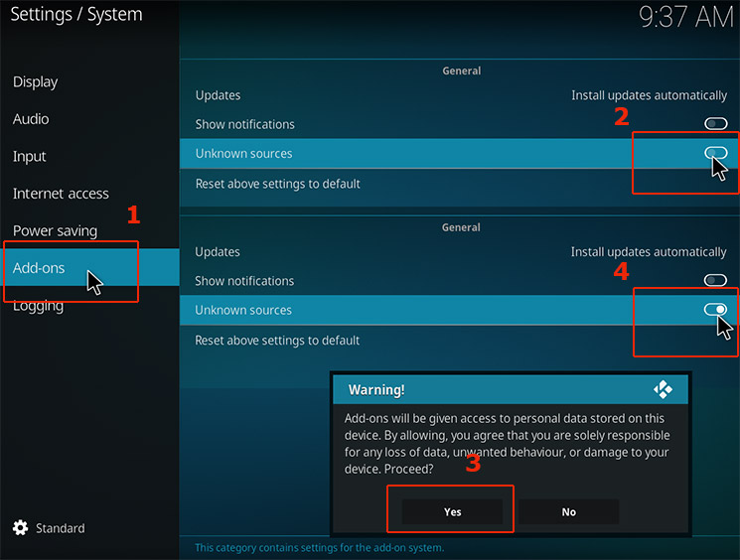Click help text about add-on system category

[x=320, y=548]
